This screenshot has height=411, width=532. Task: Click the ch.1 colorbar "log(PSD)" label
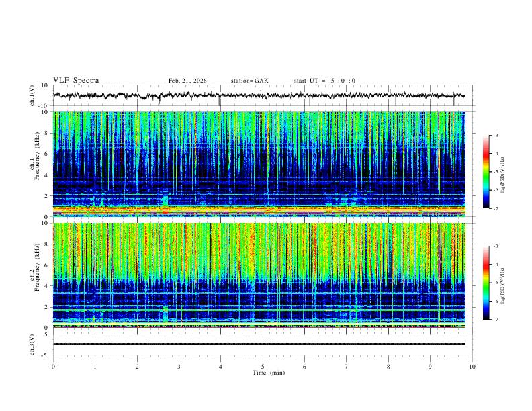[x=502, y=175]
